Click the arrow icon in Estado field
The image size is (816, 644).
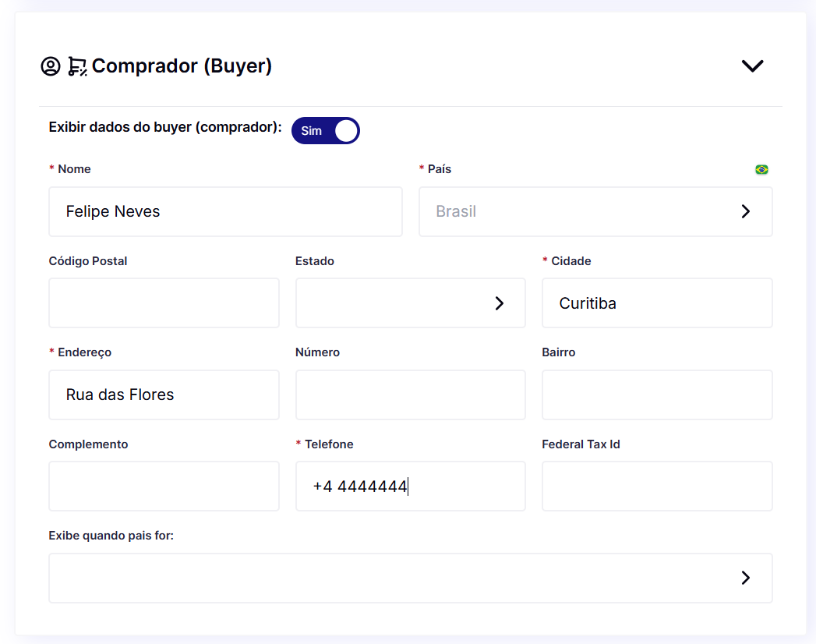pos(500,303)
